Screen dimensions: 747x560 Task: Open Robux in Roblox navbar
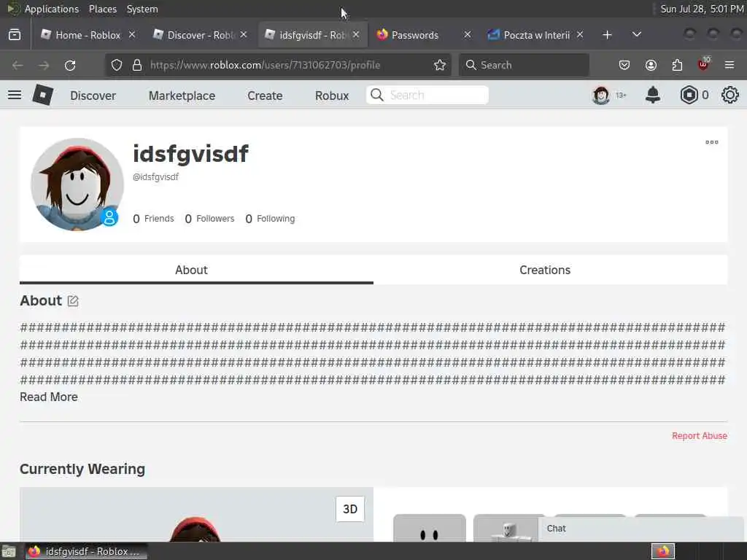332,96
